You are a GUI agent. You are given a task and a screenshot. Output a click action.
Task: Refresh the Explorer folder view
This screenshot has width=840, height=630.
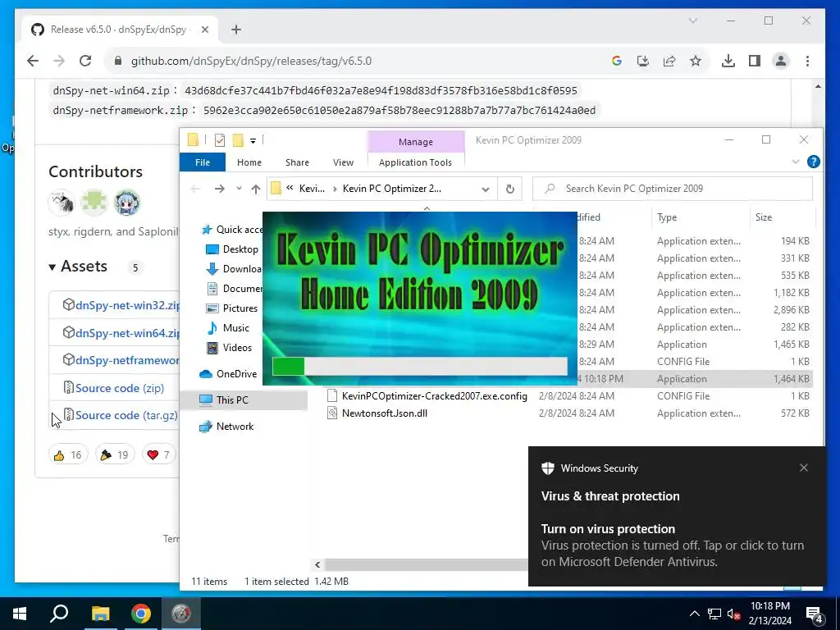pyautogui.click(x=510, y=189)
